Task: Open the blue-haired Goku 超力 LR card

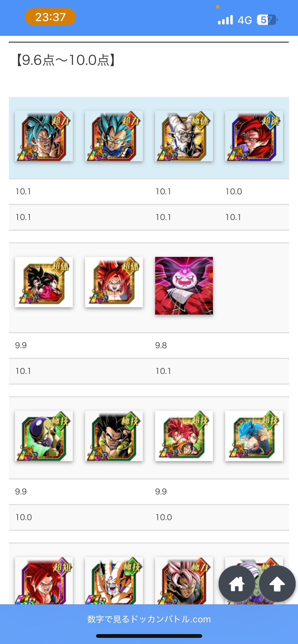Action: pos(44,136)
